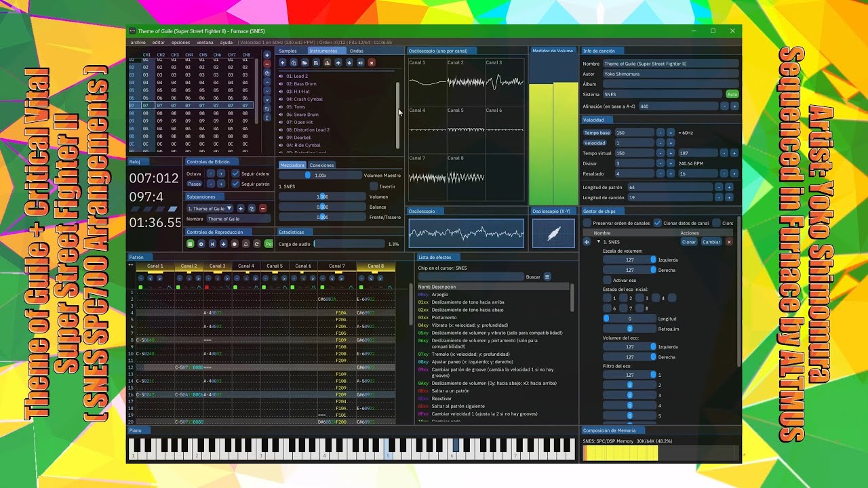Image resolution: width=868 pixels, height=488 pixels.
Task: Enable the Activar eco checkbox
Action: click(607, 280)
